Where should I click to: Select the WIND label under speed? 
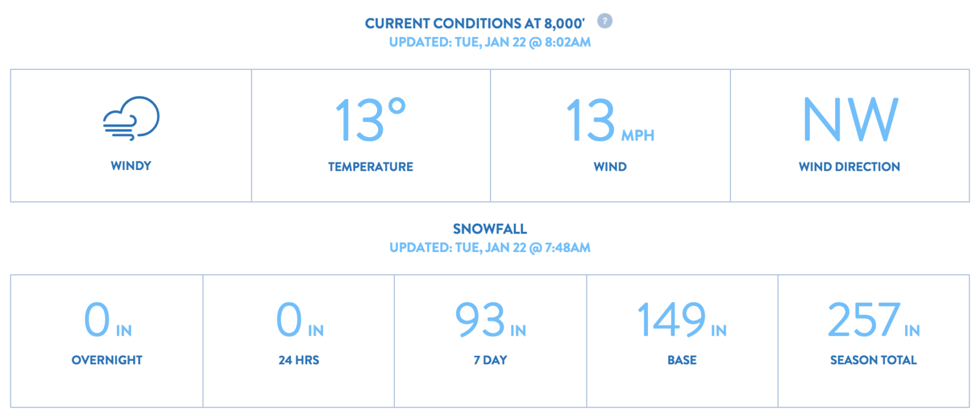pos(610,167)
